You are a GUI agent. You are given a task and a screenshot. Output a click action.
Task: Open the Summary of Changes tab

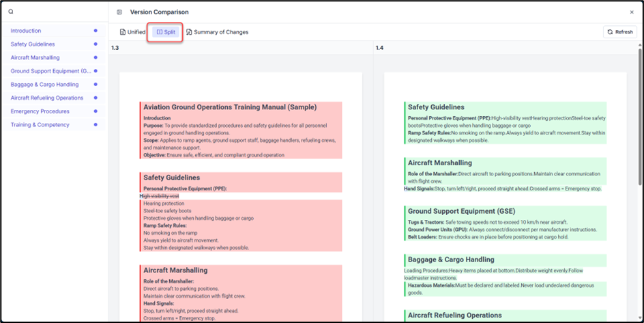point(217,32)
